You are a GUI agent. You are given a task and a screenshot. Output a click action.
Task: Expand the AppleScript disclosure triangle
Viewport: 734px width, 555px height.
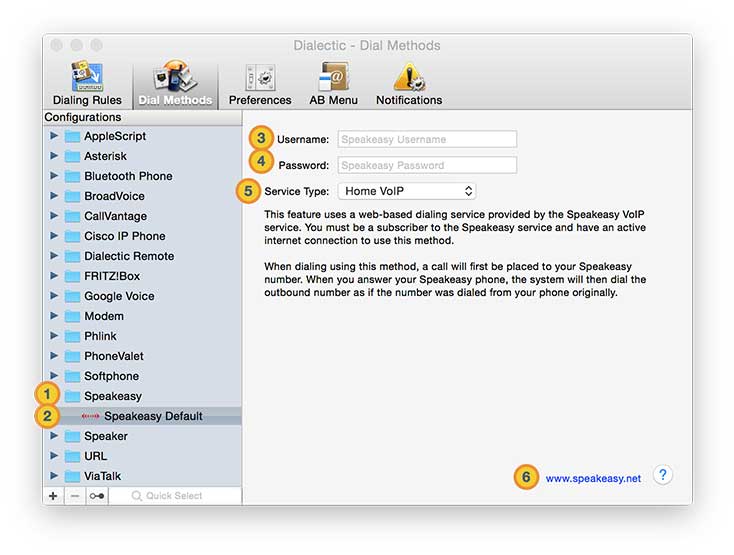pos(54,136)
